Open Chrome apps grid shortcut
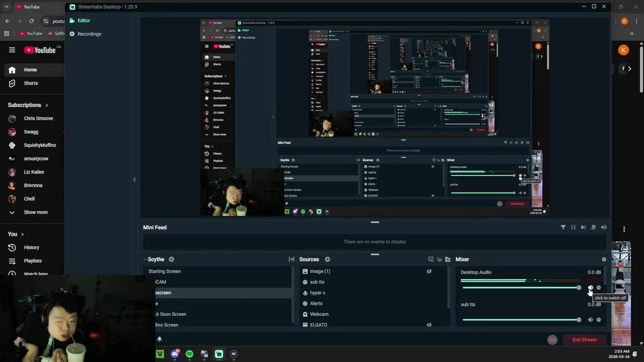Screen dimensions: 644x362 pos(7,34)
